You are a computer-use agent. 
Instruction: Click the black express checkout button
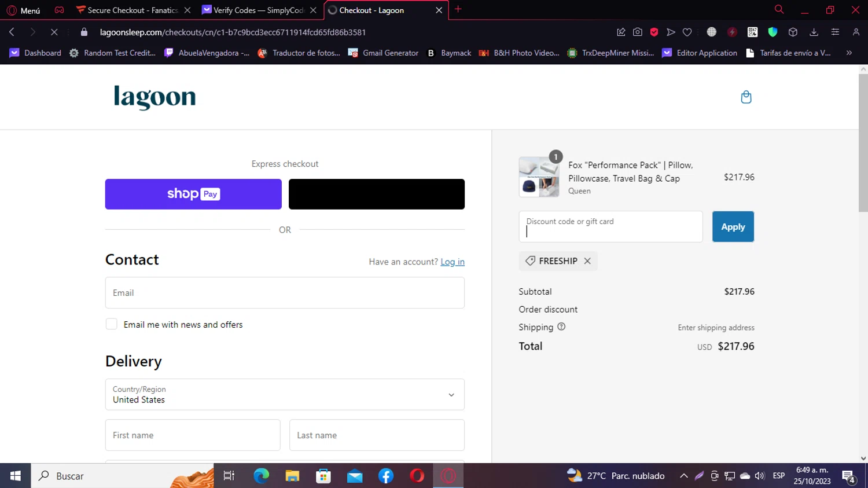click(x=377, y=194)
